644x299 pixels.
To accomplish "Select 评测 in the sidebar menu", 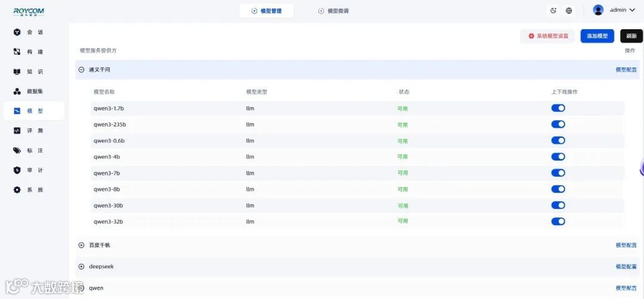I will pyautogui.click(x=35, y=131).
